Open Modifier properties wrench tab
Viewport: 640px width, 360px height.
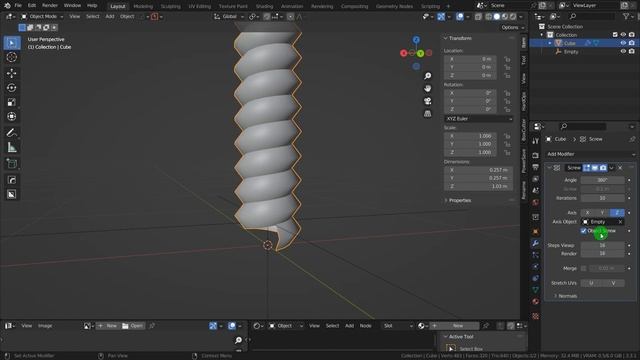536,243
